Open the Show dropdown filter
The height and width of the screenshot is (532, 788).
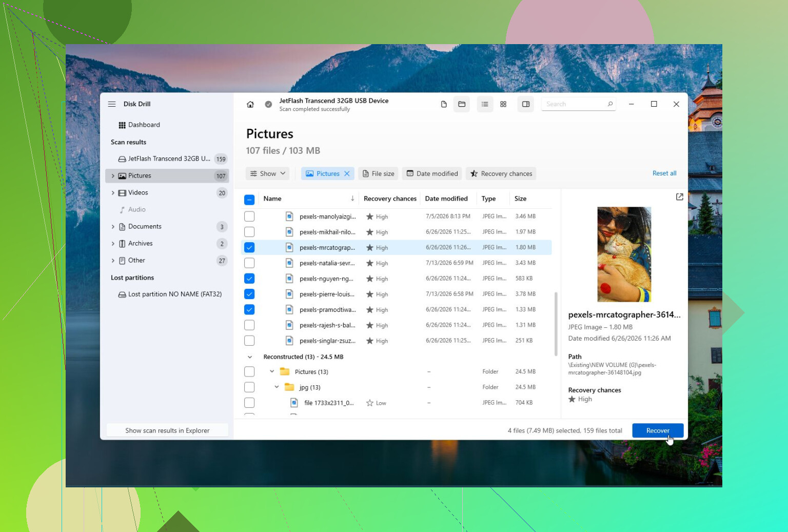pyautogui.click(x=267, y=173)
